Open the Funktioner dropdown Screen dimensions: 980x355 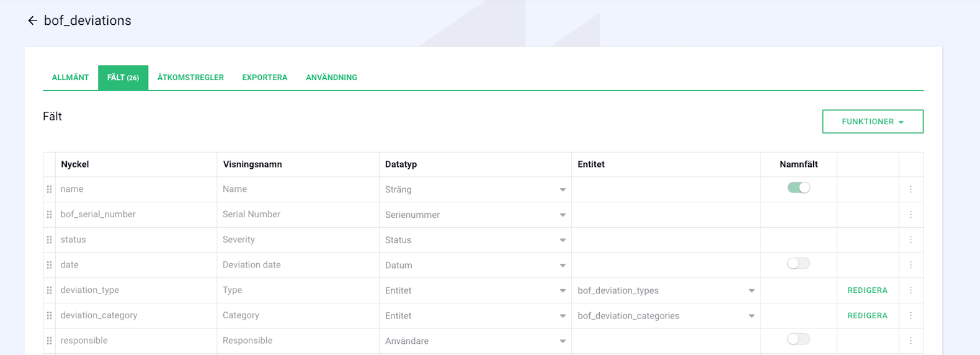[x=872, y=122]
